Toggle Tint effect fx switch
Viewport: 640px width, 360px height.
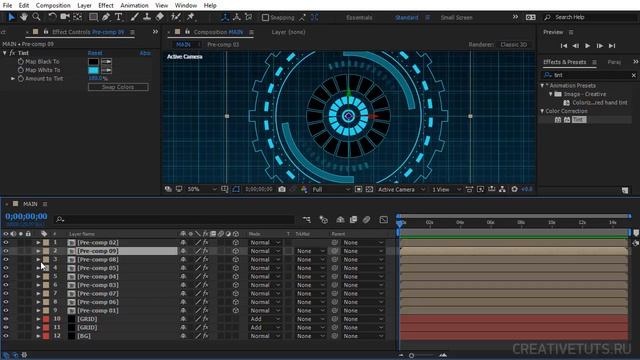(x=12, y=53)
